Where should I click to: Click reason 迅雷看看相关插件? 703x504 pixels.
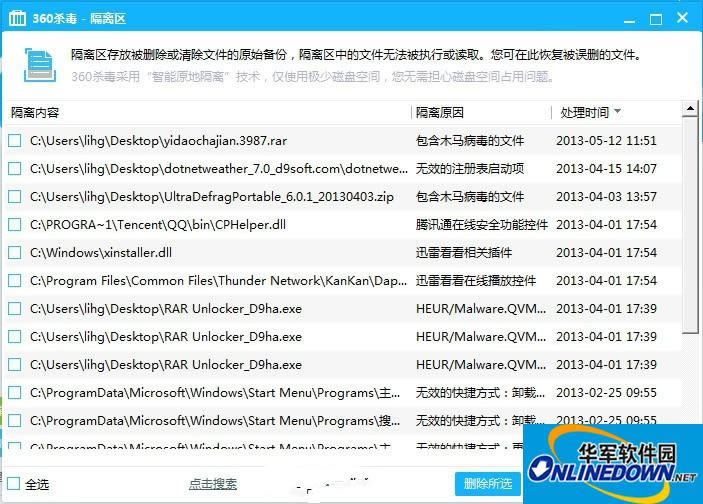(464, 252)
